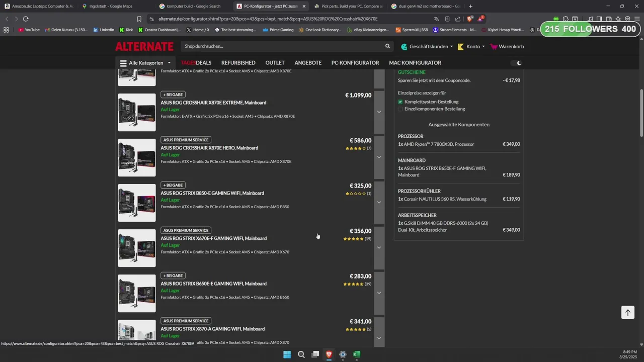The height and width of the screenshot is (362, 644).
Task: Open the Refurbished menu item
Action: click(x=238, y=63)
